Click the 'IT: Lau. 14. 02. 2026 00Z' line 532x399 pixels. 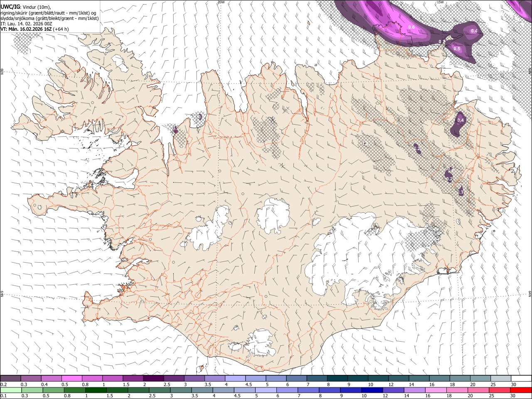pyautogui.click(x=26, y=24)
